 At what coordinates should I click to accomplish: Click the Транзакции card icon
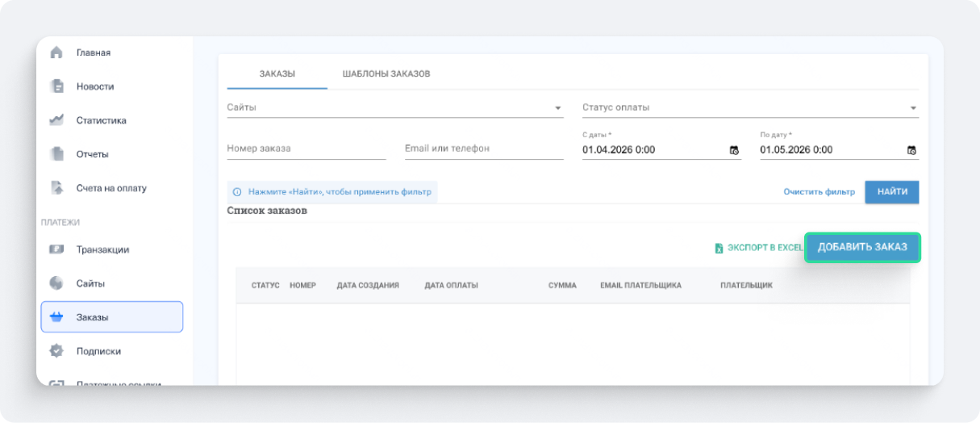click(56, 249)
